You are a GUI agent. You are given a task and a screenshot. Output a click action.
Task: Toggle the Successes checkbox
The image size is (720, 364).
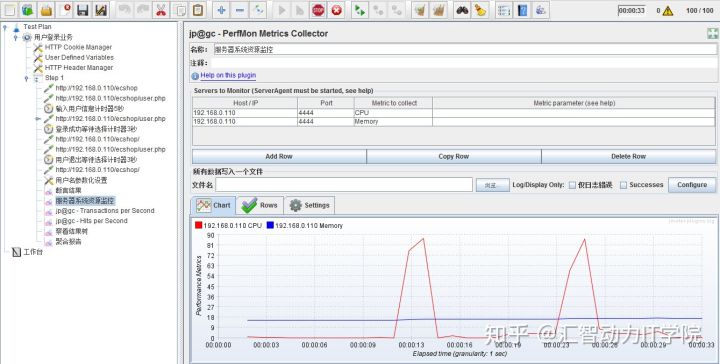(x=624, y=185)
